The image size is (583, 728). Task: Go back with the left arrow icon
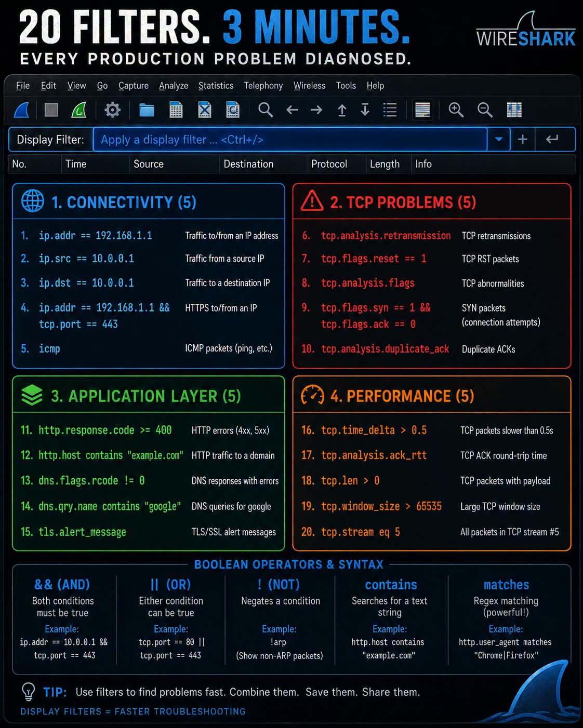click(292, 110)
